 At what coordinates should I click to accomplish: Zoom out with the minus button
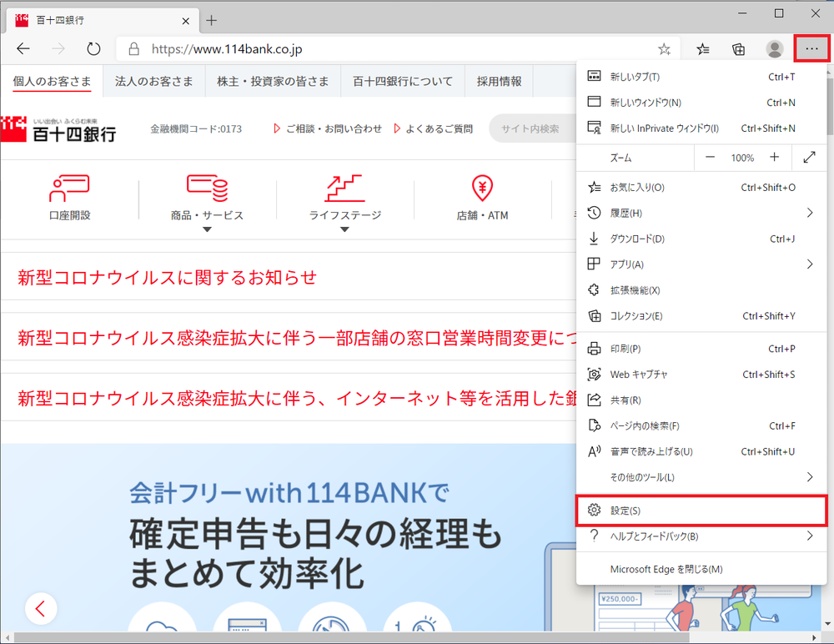pos(710,158)
